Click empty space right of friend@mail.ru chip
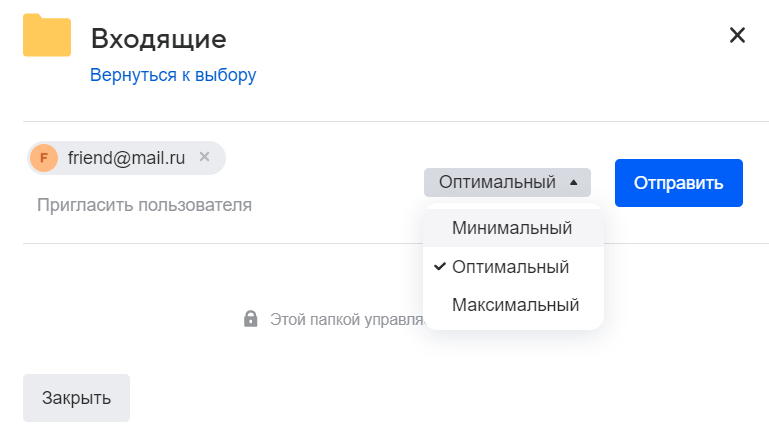Viewport: 769px width, 433px height. tap(320, 158)
